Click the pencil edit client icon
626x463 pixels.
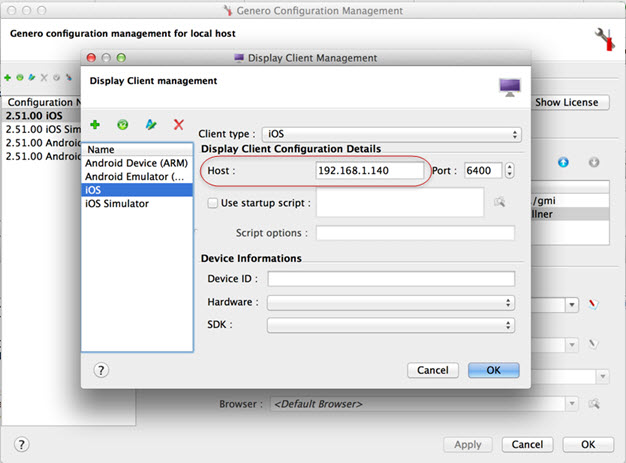tap(151, 125)
